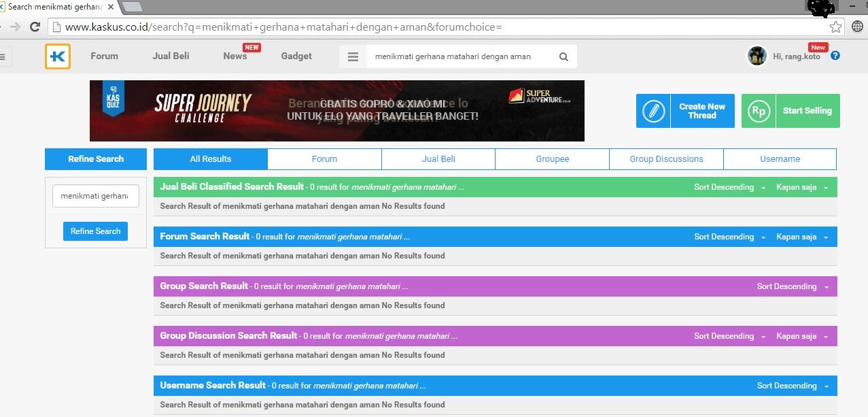The width and height of the screenshot is (868, 417).
Task: Open the left sidebar menu icon
Action: (x=3, y=57)
